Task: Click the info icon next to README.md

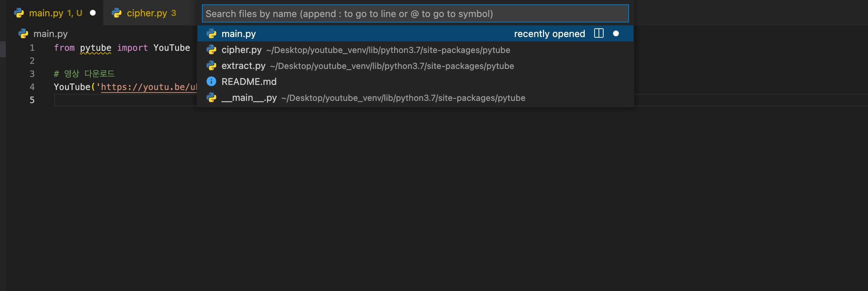Action: coord(211,81)
